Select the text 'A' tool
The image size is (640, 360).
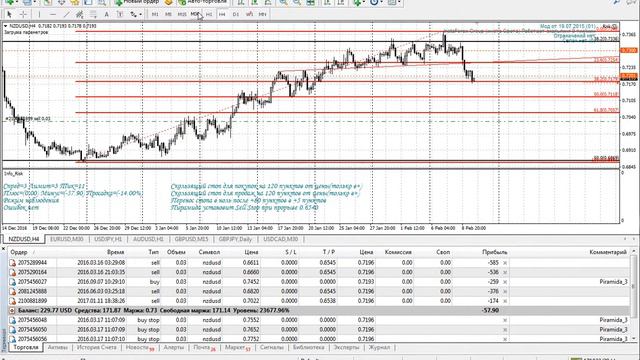coord(107,14)
